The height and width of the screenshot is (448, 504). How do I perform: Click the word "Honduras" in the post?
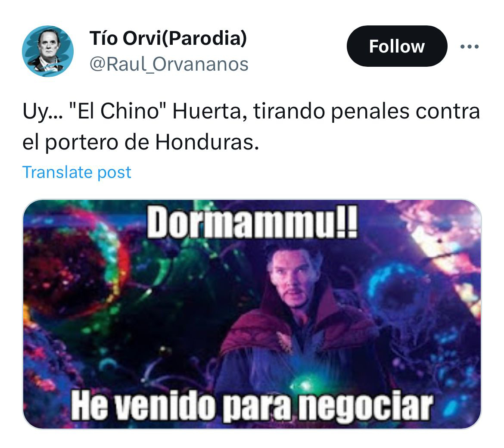click(207, 142)
